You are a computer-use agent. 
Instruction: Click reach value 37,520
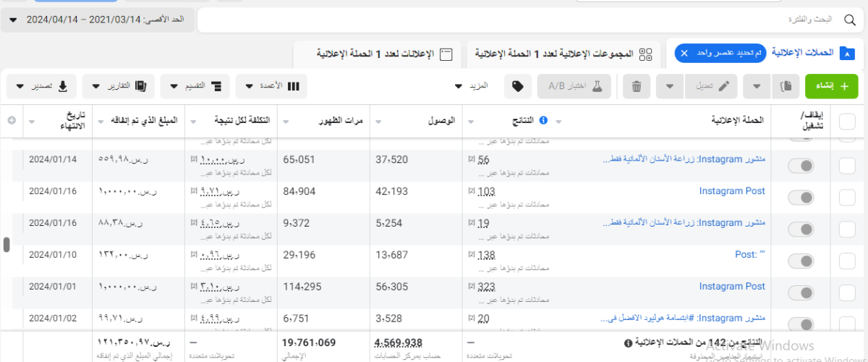pos(393,159)
